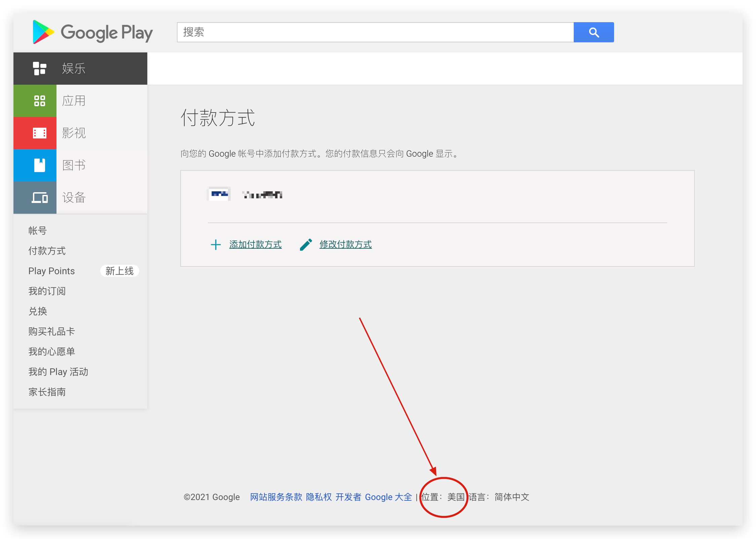Click the pencil edit payment icon
756x539 pixels.
(306, 245)
